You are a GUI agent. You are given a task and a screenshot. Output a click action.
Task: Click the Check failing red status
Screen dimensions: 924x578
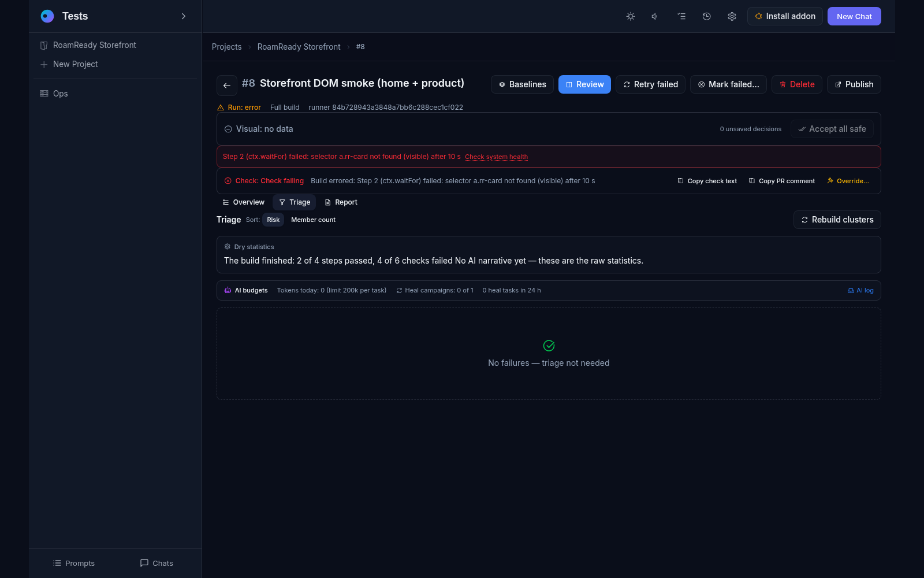264,181
